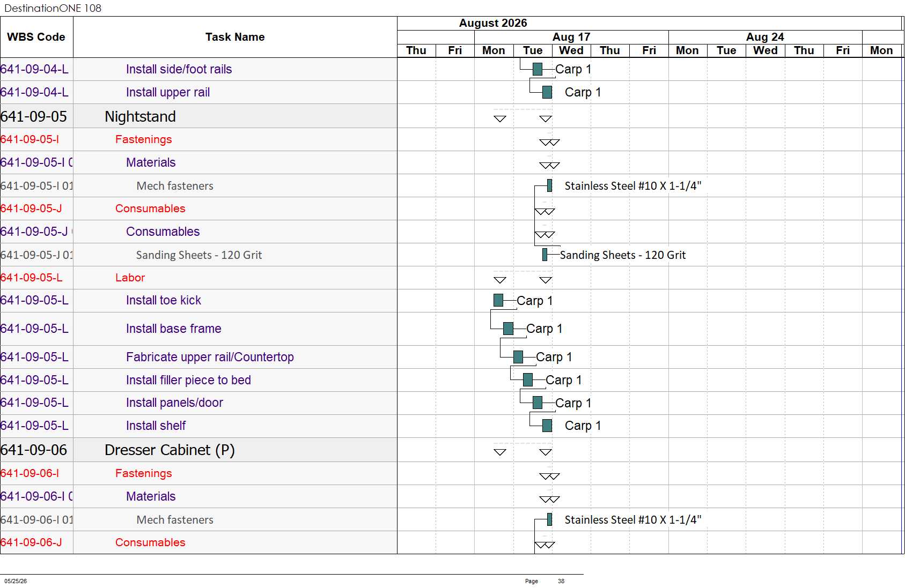The image size is (905, 588).
Task: Click the Aug 17 week header
Action: [x=571, y=37]
